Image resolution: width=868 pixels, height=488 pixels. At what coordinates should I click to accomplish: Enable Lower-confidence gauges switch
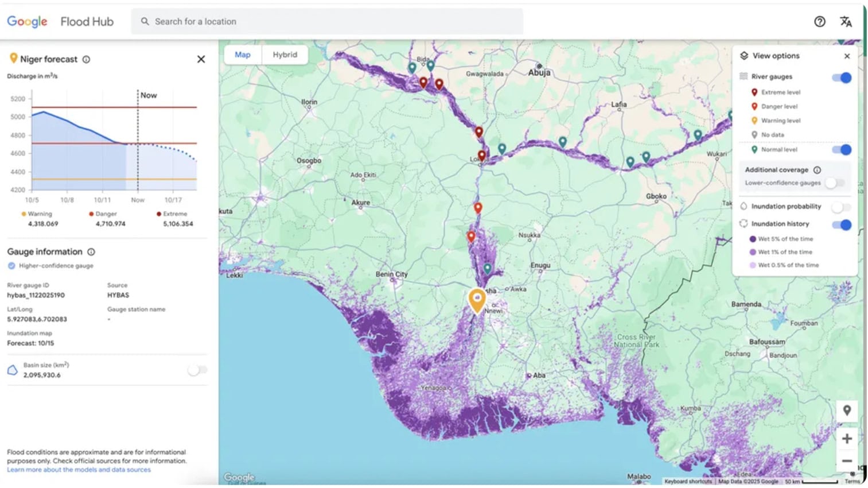[x=835, y=183]
